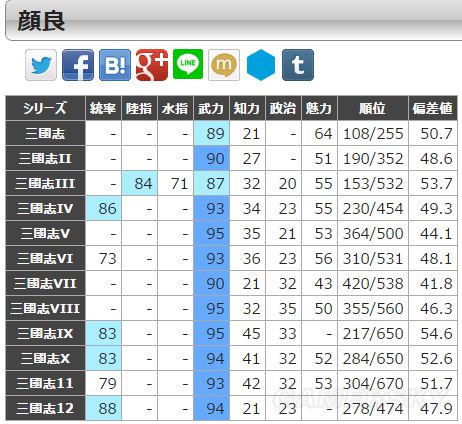Select the 三國志VI row label
This screenshot has width=462, height=424.
click(x=46, y=258)
